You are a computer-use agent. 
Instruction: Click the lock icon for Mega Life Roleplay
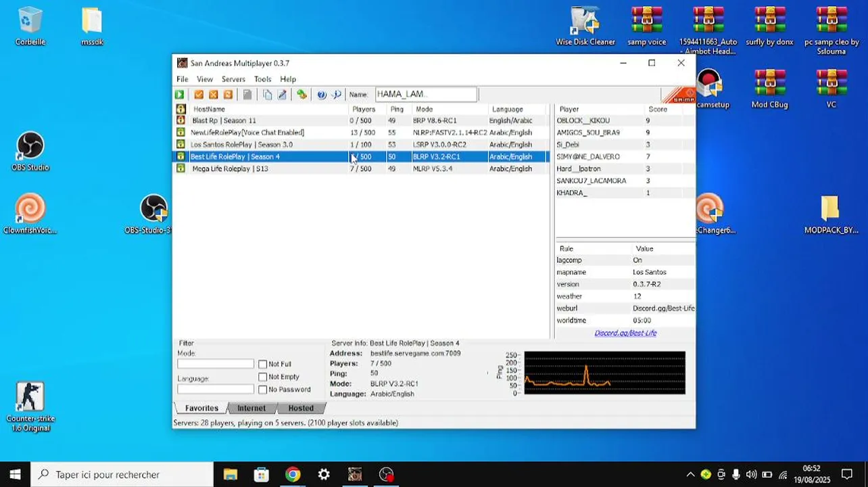pos(180,168)
